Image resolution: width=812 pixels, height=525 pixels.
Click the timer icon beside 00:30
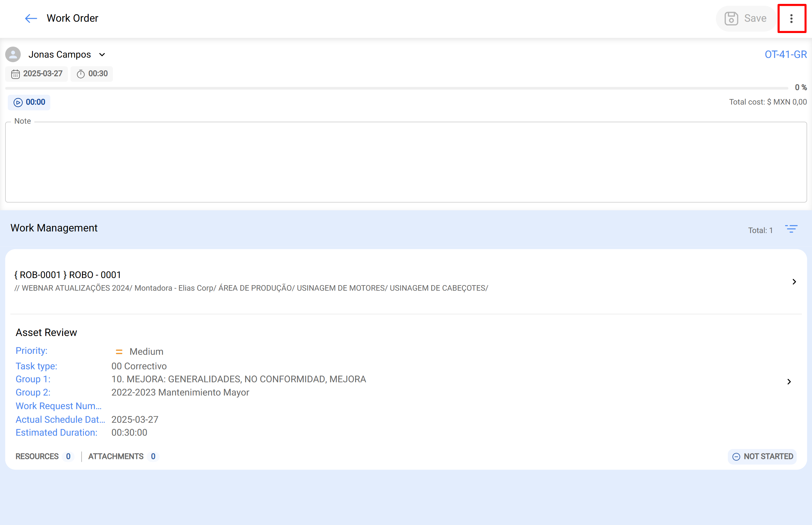(x=81, y=74)
